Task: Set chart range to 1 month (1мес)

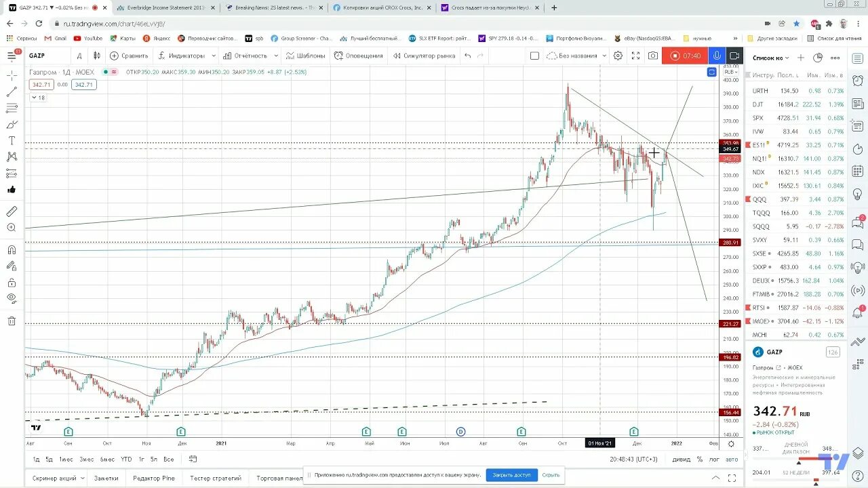Action: (x=66, y=459)
